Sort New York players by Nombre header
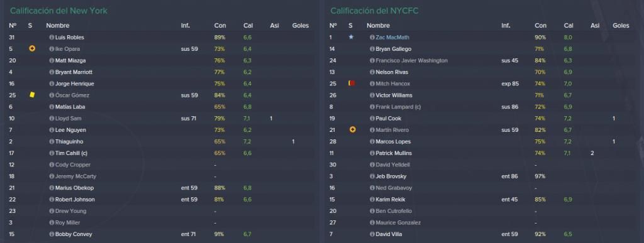Screen dimensions: 644x243 pos(57,25)
